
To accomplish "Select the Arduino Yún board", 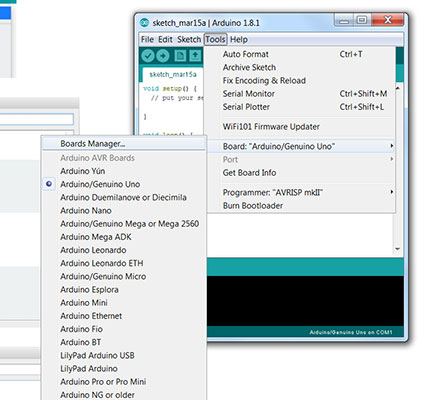I will click(x=124, y=171).
